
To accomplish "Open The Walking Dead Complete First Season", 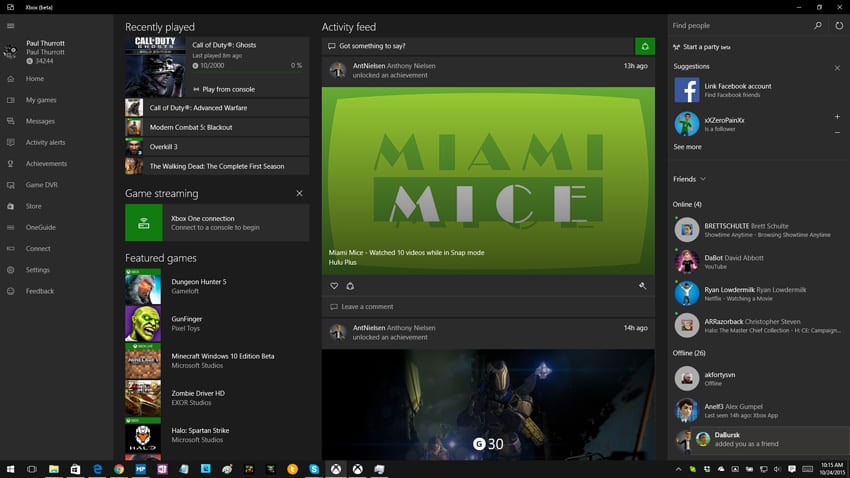I will click(217, 166).
